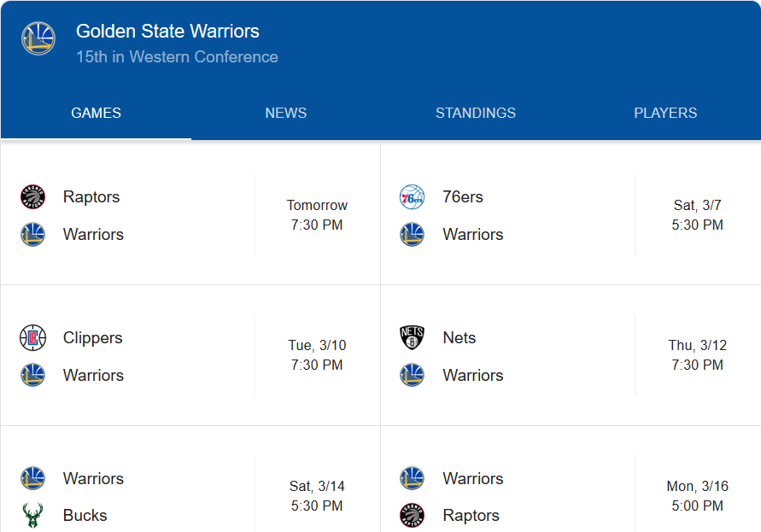The width and height of the screenshot is (761, 532).
Task: Click the Clippers team logo
Action: coord(32,338)
